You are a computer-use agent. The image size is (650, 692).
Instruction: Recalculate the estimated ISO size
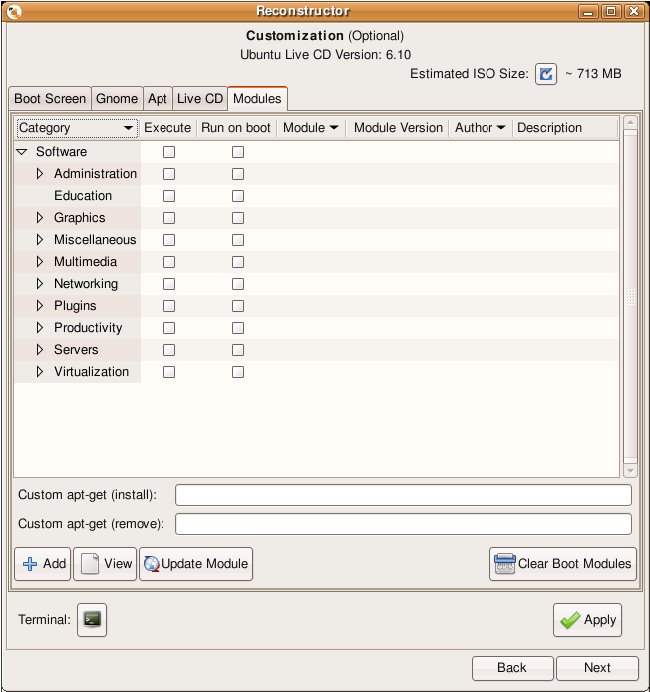[x=546, y=74]
